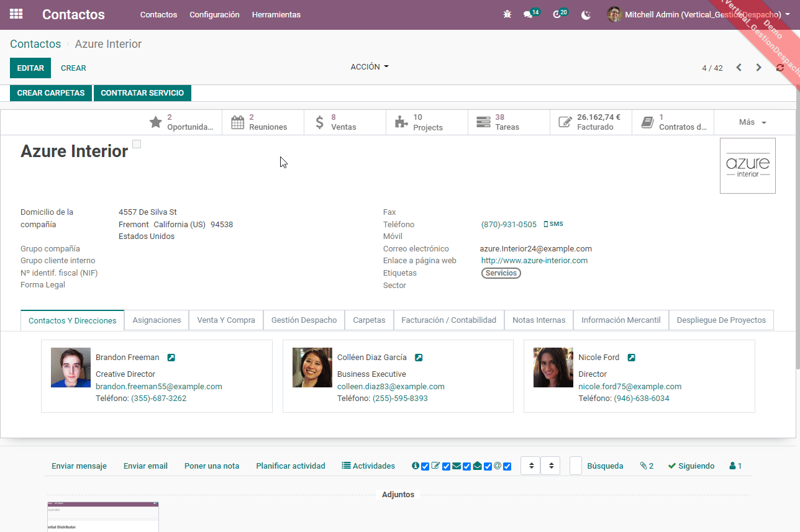Click the box left of Búsqueda

click(576, 466)
